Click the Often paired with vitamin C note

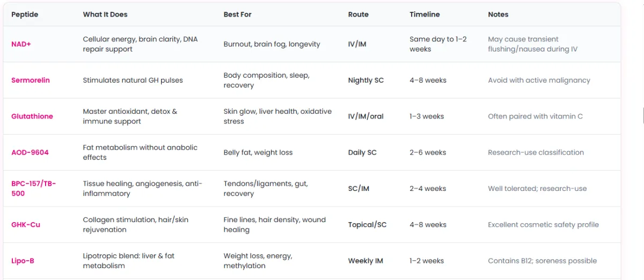(x=535, y=116)
